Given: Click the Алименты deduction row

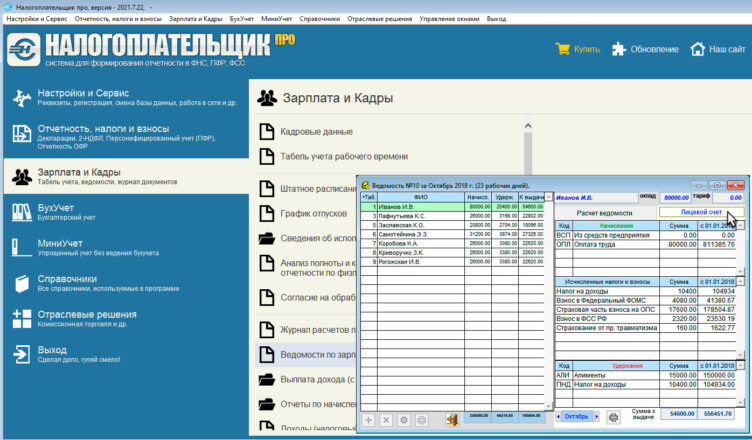Looking at the screenshot, I should pos(646,375).
